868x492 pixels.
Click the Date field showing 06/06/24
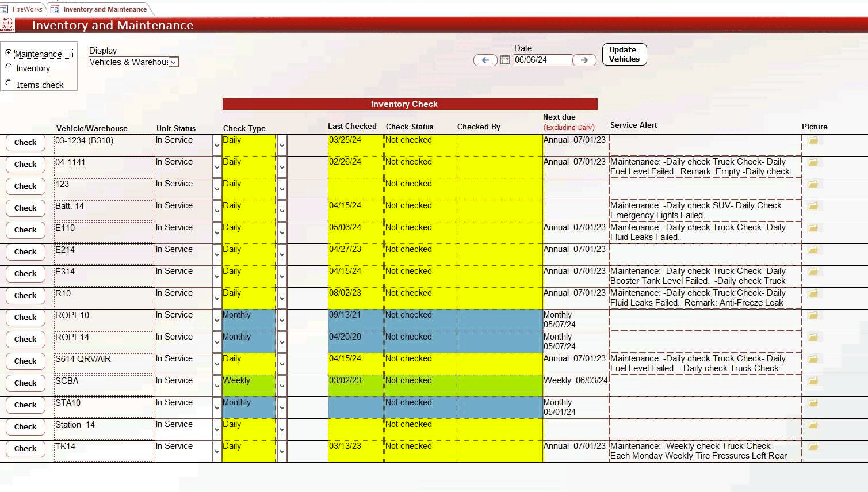click(x=542, y=60)
